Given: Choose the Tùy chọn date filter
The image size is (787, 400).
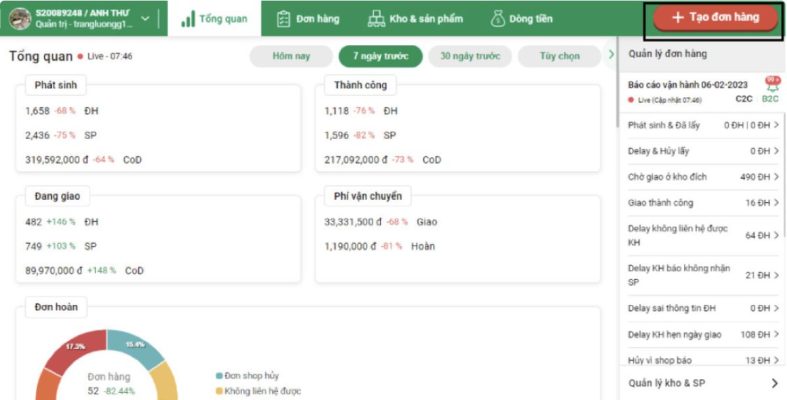Looking at the screenshot, I should coord(559,56).
